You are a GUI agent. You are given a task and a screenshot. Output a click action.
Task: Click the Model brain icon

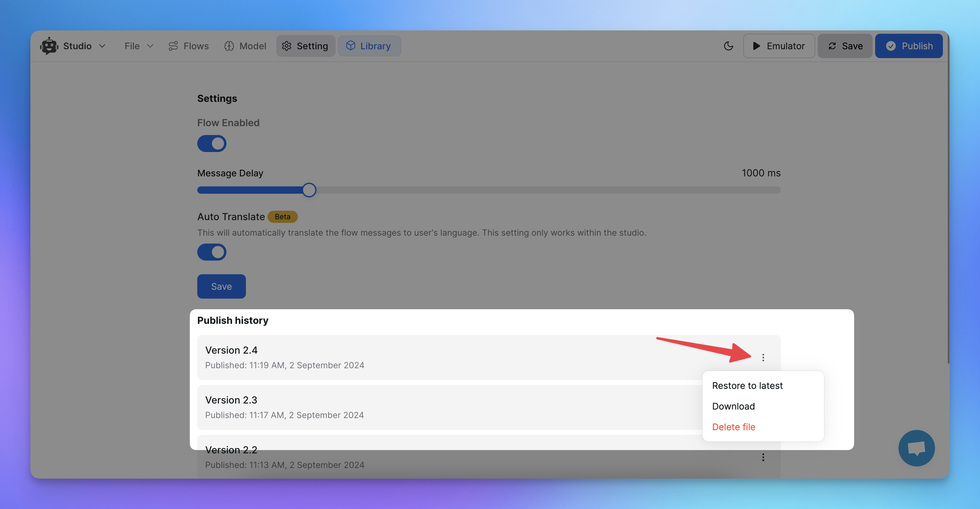click(x=229, y=46)
